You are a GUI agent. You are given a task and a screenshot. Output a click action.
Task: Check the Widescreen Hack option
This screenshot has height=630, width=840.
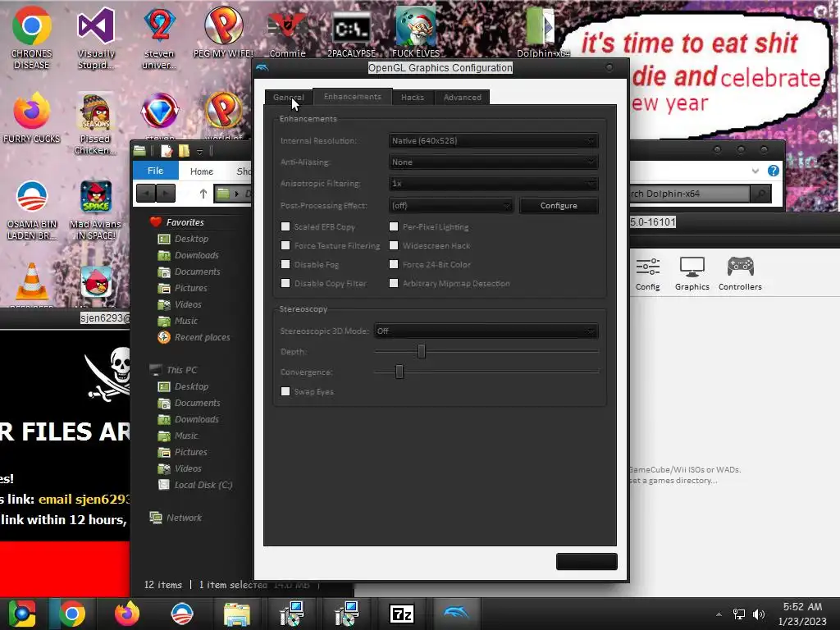click(394, 245)
